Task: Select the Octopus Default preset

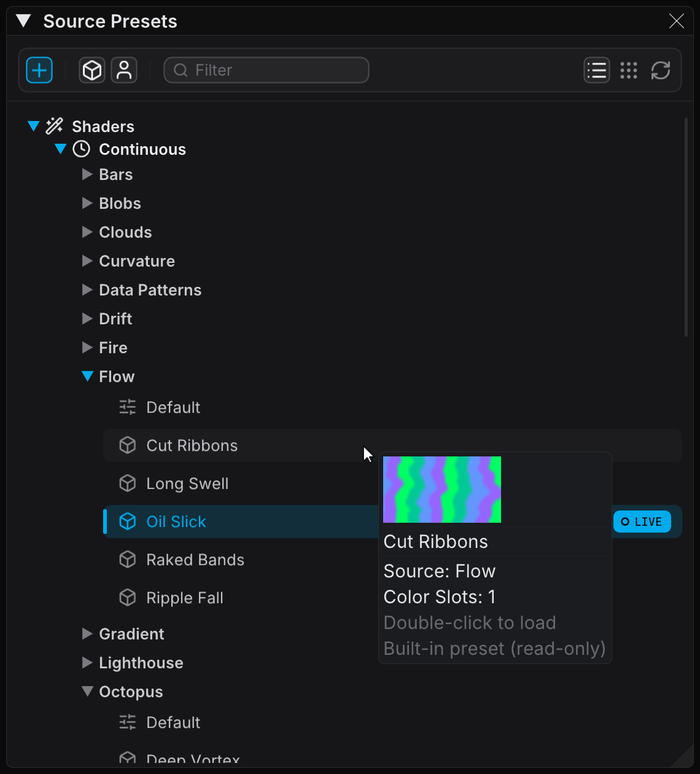Action: (392, 722)
